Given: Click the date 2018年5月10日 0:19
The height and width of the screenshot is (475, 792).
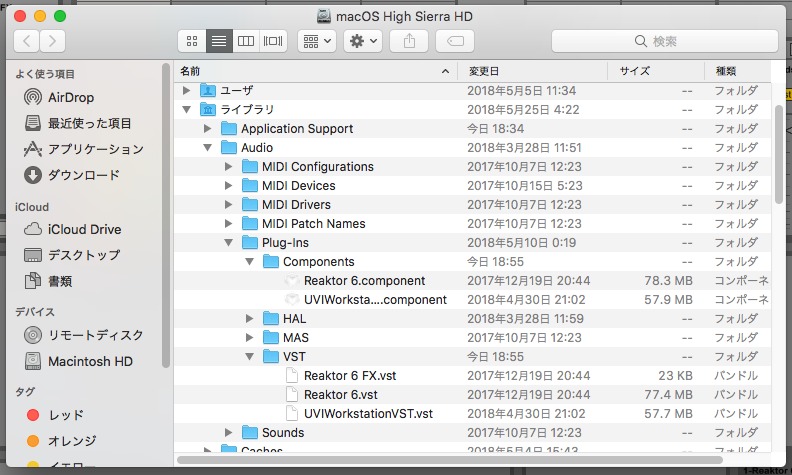Looking at the screenshot, I should click(x=521, y=243).
